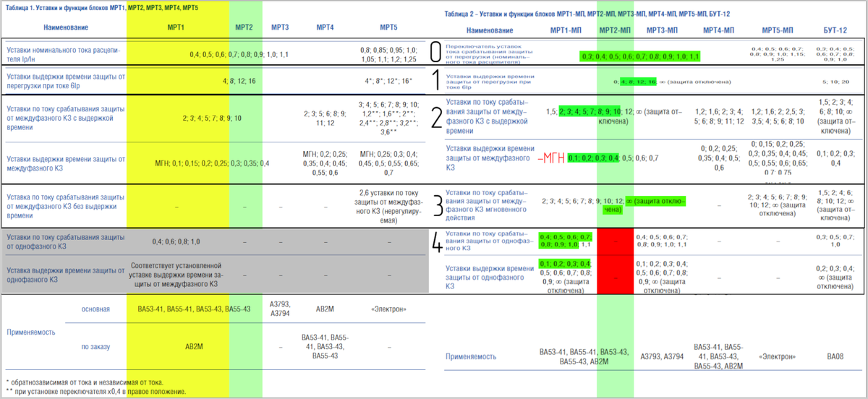Click Table 1 label 'Уставки выдержки времени защиты от перегрузки'
This screenshot has height=399, width=868.
click(x=65, y=80)
